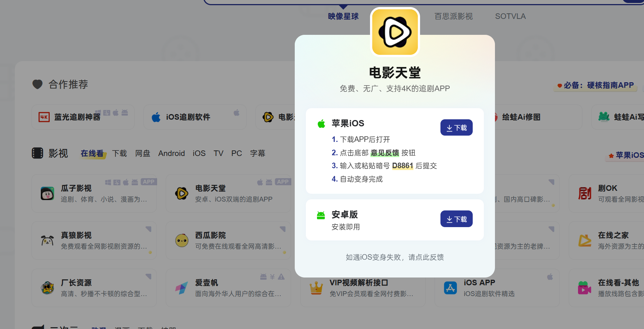The image size is (644, 329).
Task: Switch to the 映像星球 search tab
Action: [343, 16]
